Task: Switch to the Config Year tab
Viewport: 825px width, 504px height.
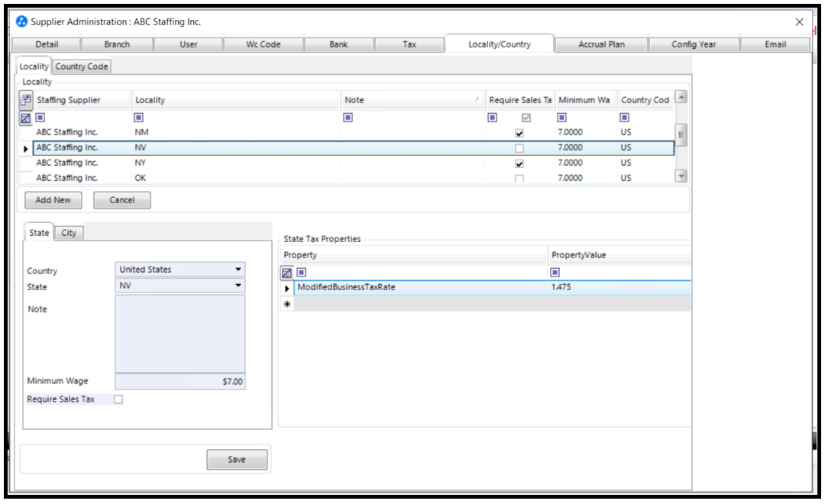Action: (694, 44)
